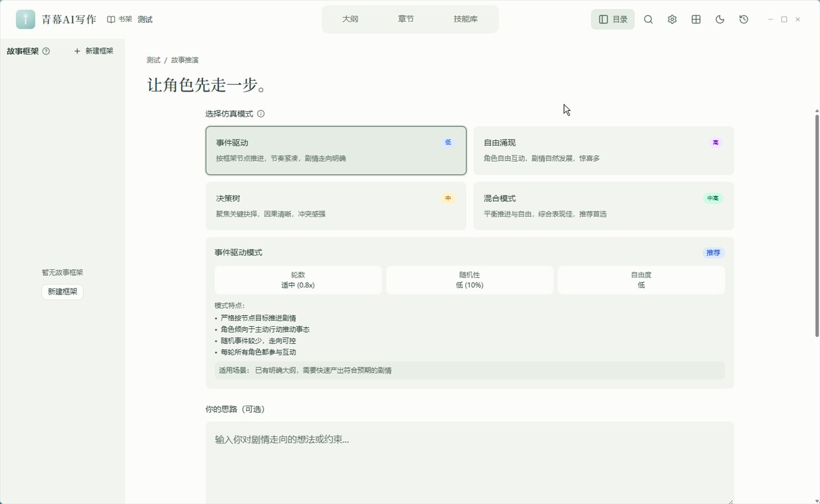820x504 pixels.
Task: Select the 决策树 simulation mode
Action: pyautogui.click(x=336, y=206)
